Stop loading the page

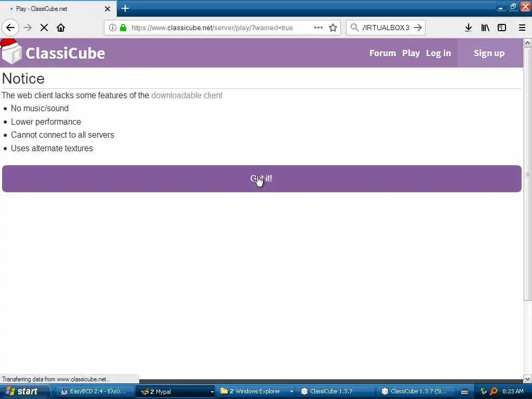[x=44, y=28]
